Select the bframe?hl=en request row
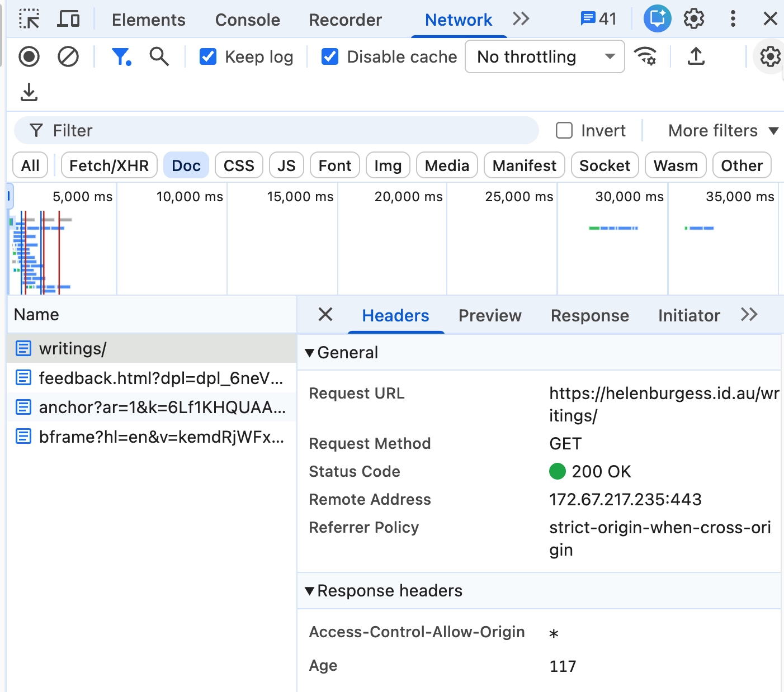Viewport: 784px width, 692px height. click(x=152, y=437)
